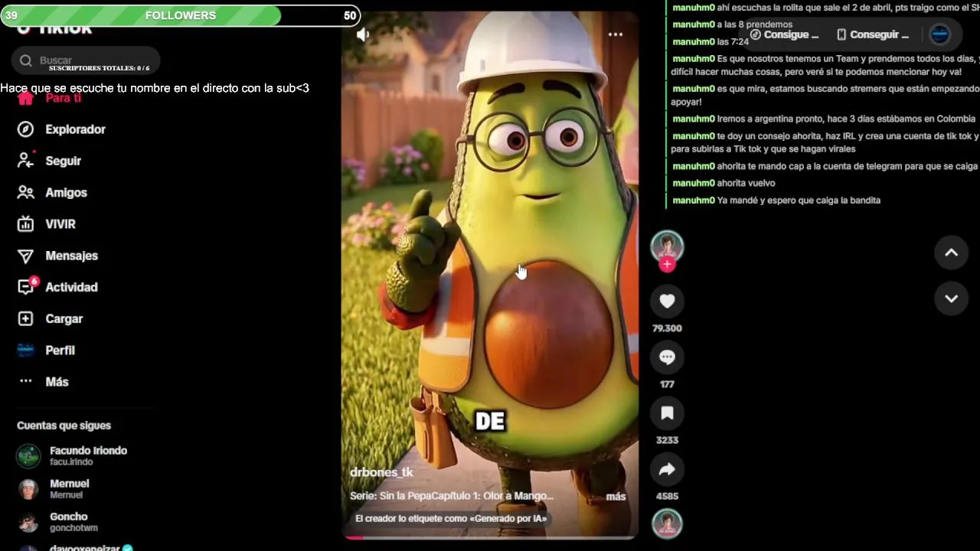Open the Amigos section
This screenshot has height=551, width=980.
[66, 193]
